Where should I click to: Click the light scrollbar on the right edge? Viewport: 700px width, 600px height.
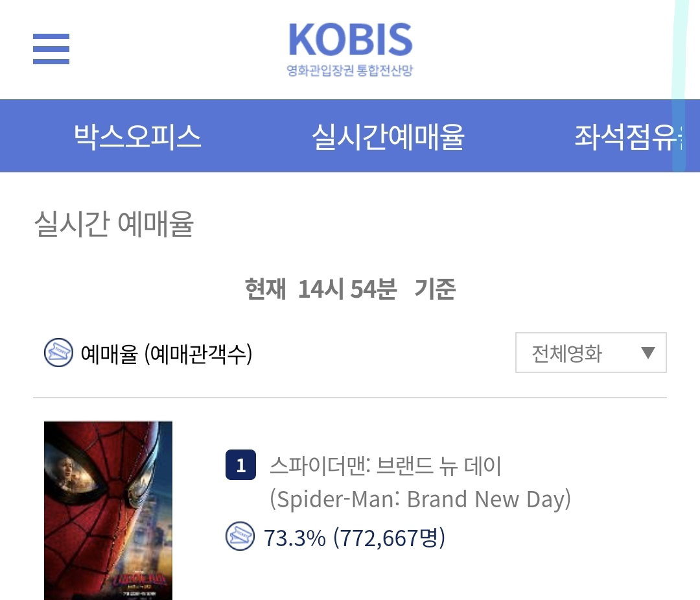679,86
